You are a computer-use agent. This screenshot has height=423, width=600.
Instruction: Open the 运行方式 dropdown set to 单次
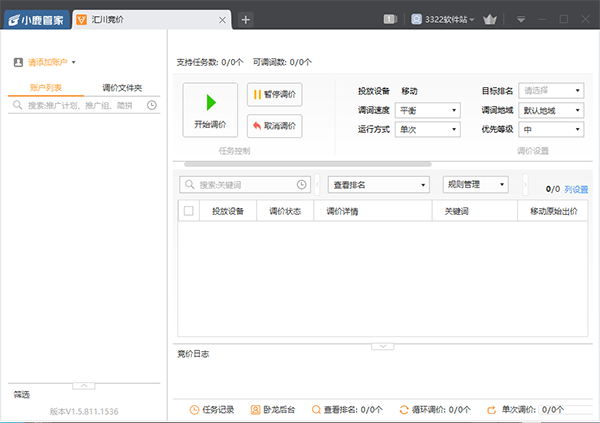pos(427,129)
